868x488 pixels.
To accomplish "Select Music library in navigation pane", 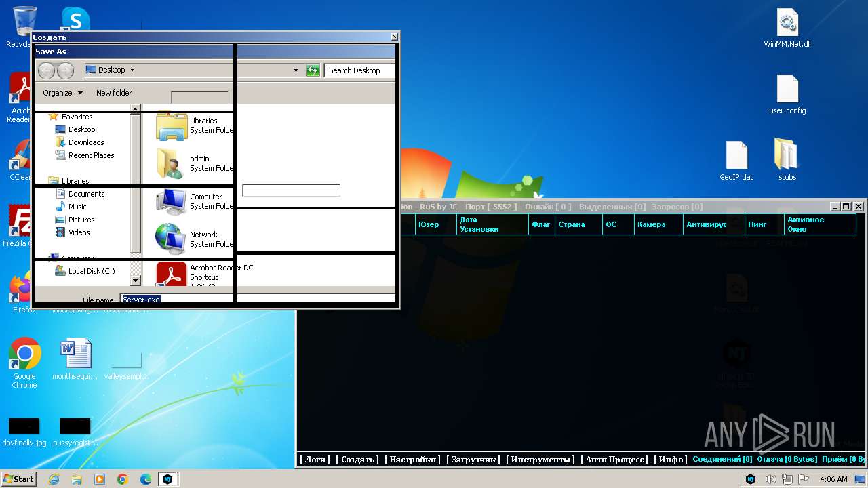I will [x=77, y=207].
